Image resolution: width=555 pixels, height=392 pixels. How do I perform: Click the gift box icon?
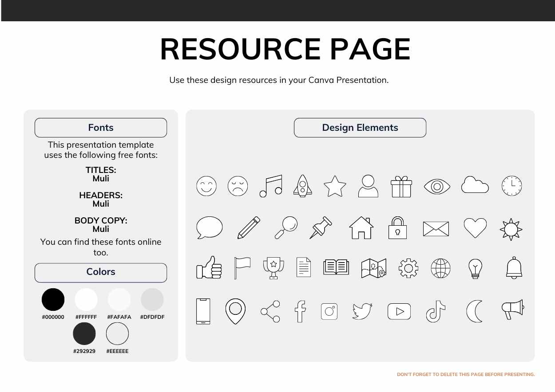click(x=401, y=186)
